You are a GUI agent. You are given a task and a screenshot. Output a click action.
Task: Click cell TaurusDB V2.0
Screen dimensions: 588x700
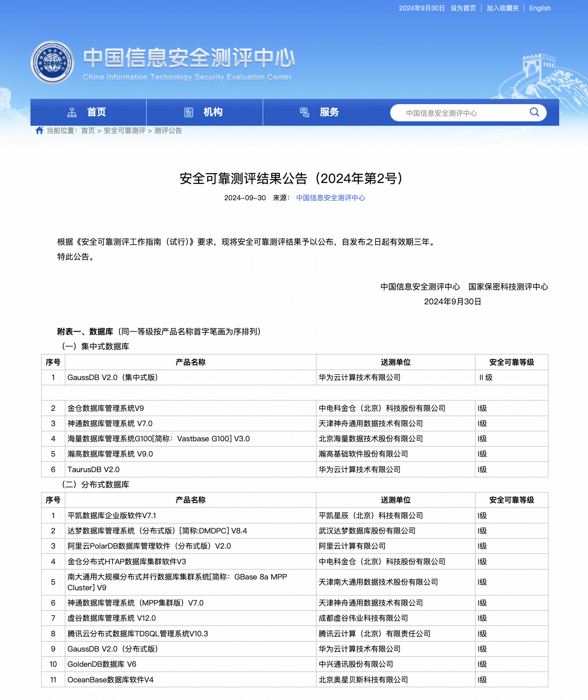click(191, 469)
